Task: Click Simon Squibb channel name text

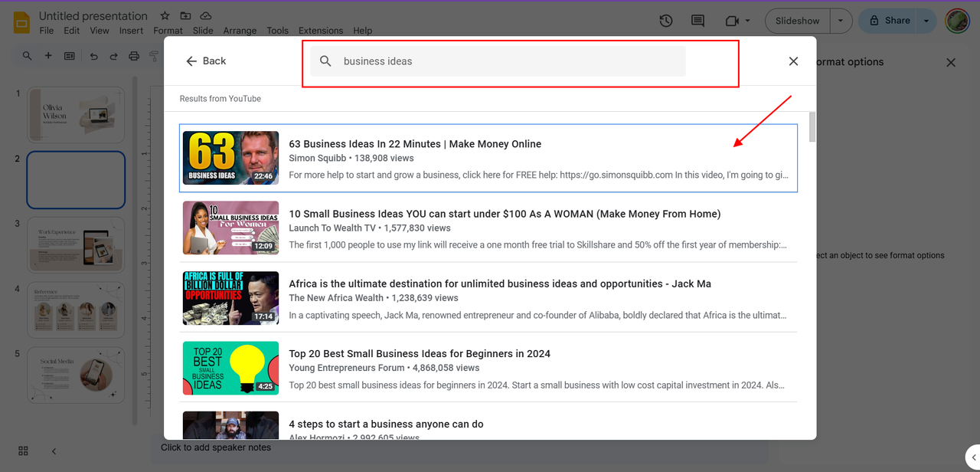Action: click(317, 158)
